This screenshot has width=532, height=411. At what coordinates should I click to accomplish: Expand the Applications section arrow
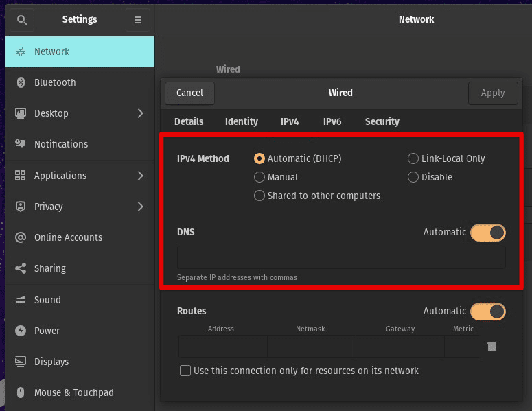tap(140, 176)
